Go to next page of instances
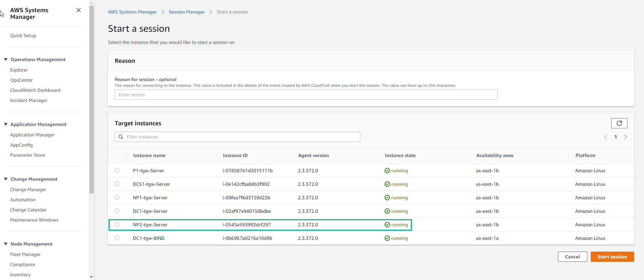 click(625, 137)
